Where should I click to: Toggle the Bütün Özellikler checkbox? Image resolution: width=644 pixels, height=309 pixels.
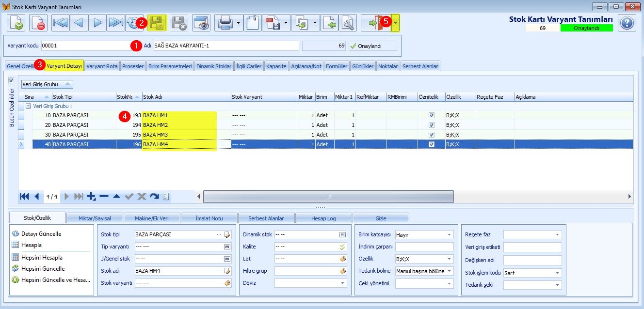pos(11,80)
